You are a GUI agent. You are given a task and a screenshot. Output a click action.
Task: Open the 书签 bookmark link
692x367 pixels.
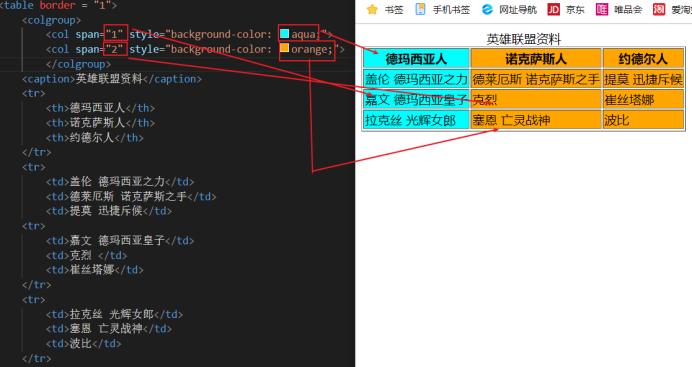coord(394,10)
